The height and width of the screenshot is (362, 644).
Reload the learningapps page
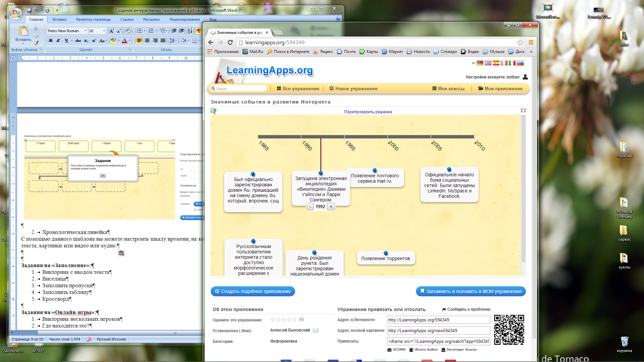coord(230,42)
